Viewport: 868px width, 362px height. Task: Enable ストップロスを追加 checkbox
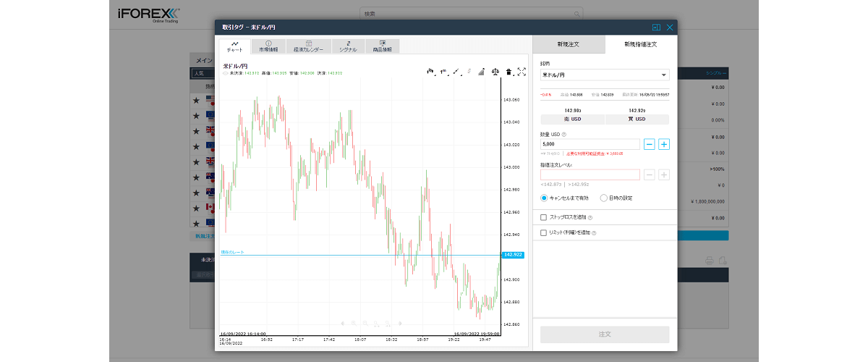click(x=544, y=217)
